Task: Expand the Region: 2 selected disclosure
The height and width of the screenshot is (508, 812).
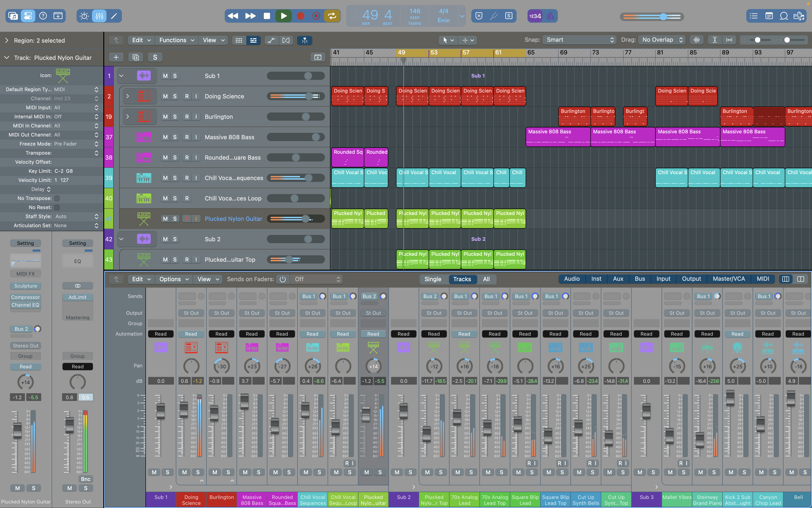Action: click(7, 40)
